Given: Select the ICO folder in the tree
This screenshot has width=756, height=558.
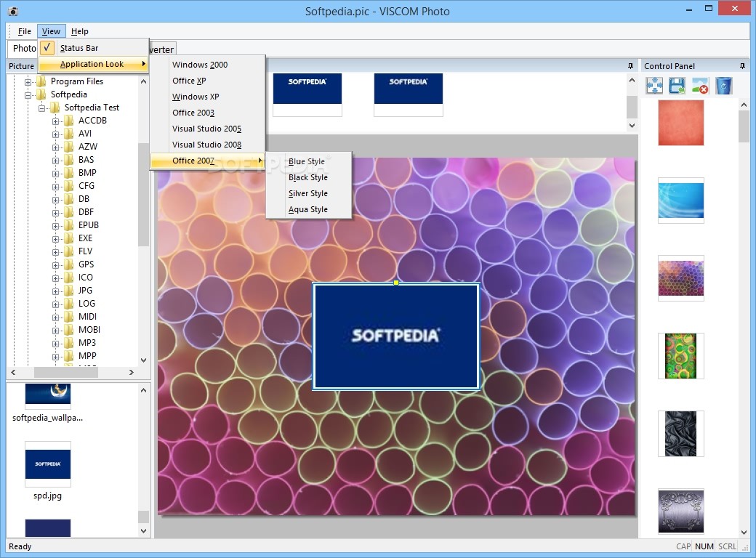Looking at the screenshot, I should [85, 277].
